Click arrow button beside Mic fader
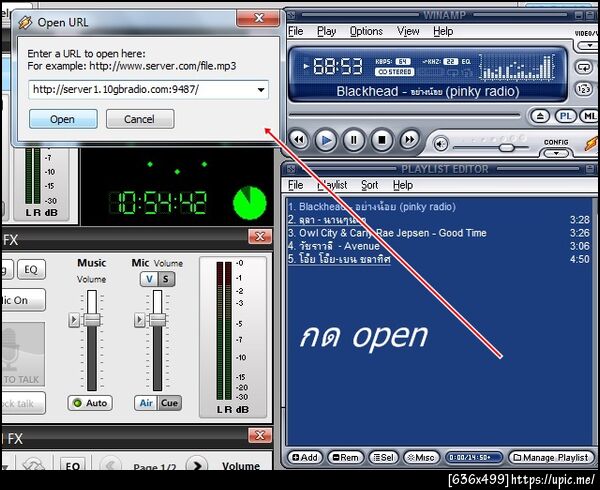 (x=139, y=320)
